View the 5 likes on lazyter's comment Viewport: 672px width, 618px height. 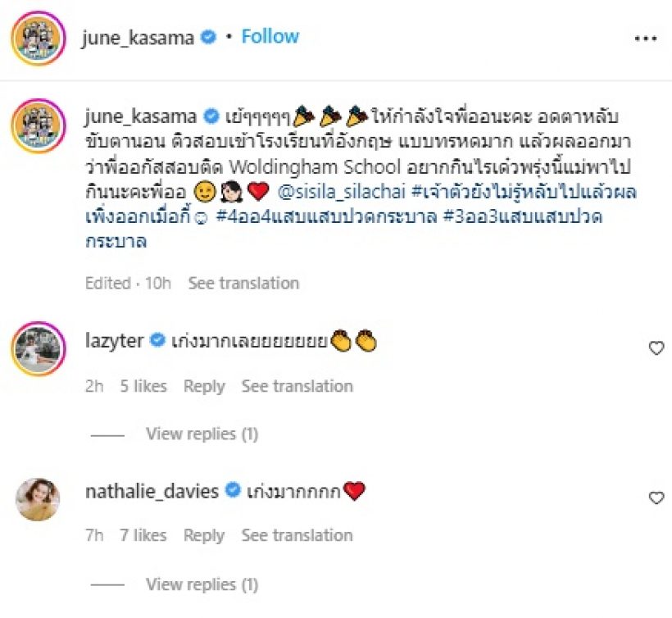click(x=143, y=386)
